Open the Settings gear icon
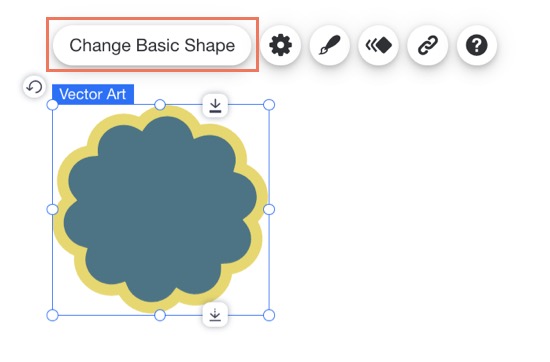Viewport: 550px width, 362px height. coord(280,45)
